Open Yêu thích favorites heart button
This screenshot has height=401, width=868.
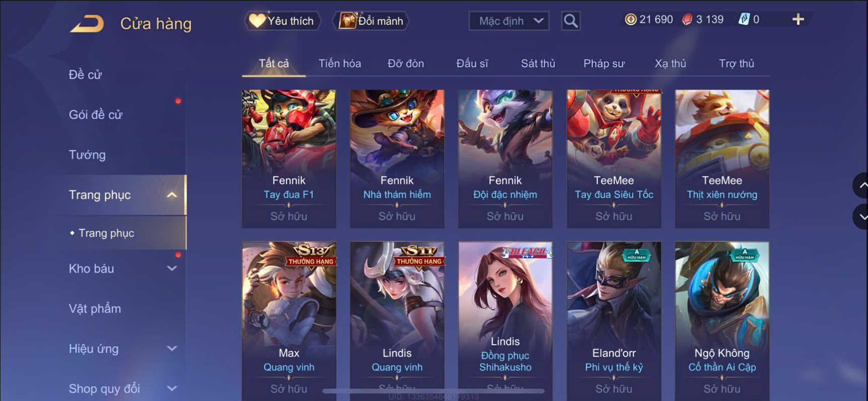282,21
